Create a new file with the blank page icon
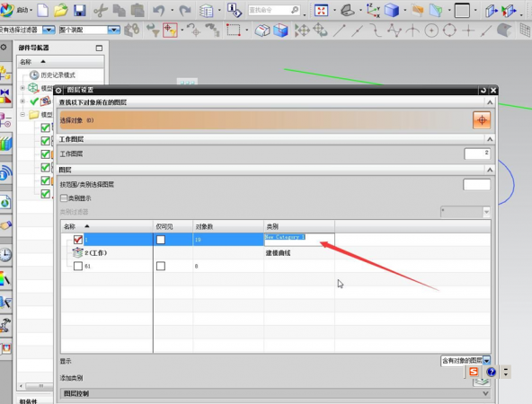 (x=43, y=10)
